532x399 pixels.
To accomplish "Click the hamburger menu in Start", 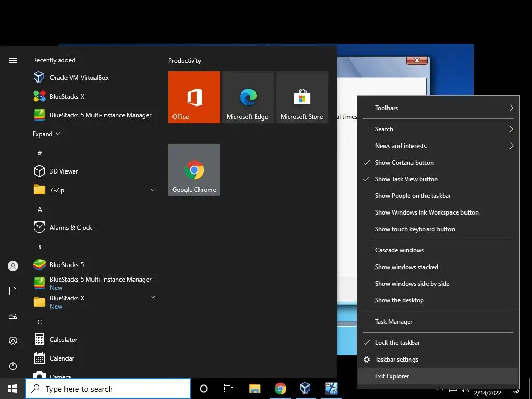I will click(13, 60).
